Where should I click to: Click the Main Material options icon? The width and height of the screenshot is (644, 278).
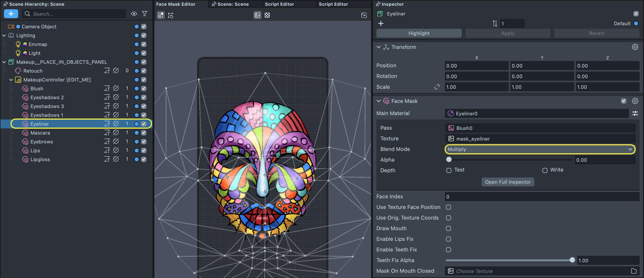[x=635, y=114]
